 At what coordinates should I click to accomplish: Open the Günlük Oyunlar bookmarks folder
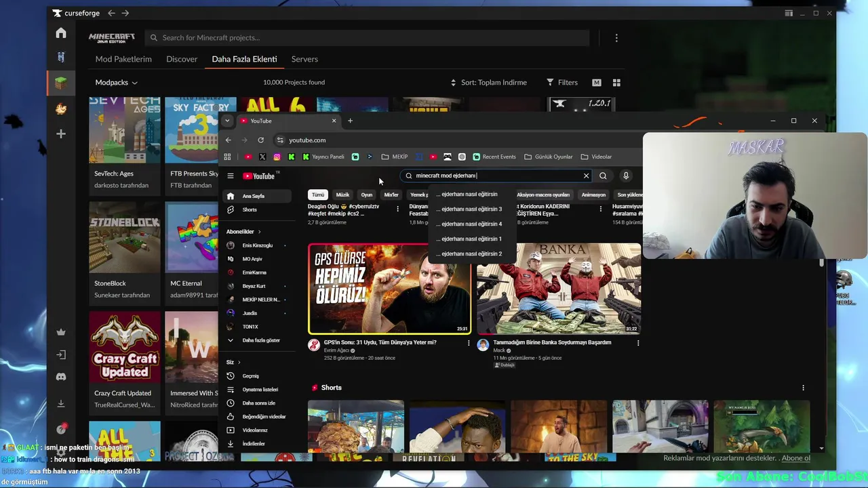tap(549, 157)
